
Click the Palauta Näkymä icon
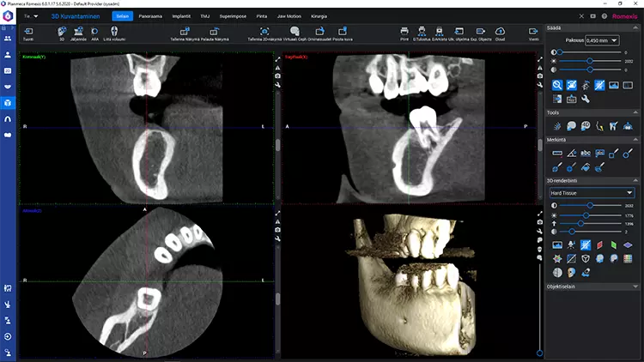click(x=215, y=31)
